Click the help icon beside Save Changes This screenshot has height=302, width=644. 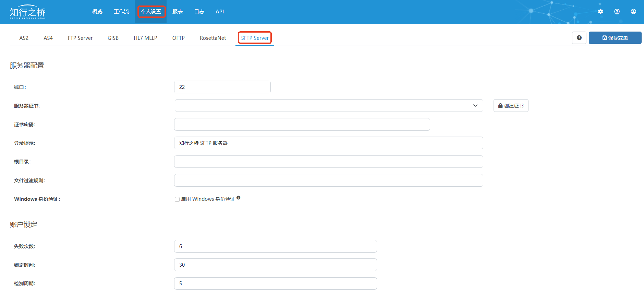coord(579,38)
